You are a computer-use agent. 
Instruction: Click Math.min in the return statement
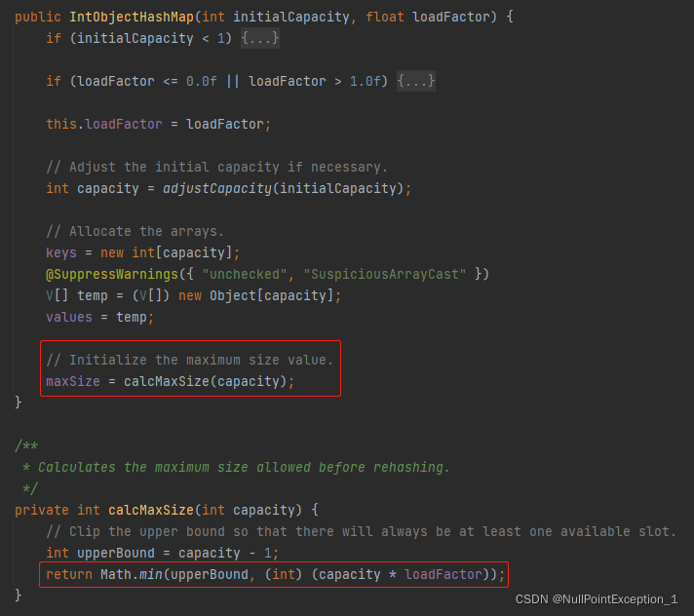(x=132, y=574)
